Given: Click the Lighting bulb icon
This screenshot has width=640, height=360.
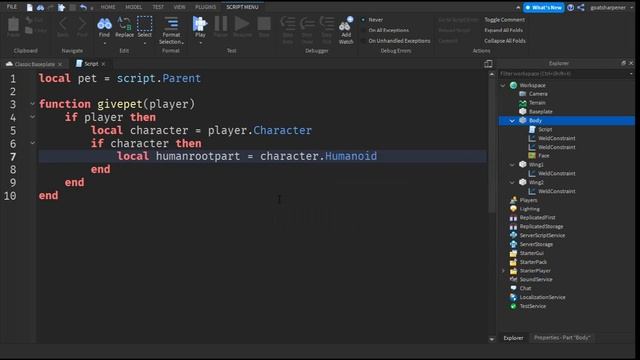Looking at the screenshot, I should click(513, 209).
